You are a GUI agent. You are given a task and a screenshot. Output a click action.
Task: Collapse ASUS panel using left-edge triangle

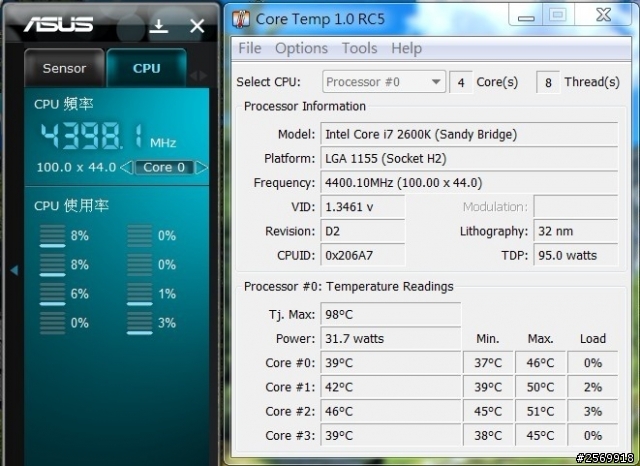point(14,270)
